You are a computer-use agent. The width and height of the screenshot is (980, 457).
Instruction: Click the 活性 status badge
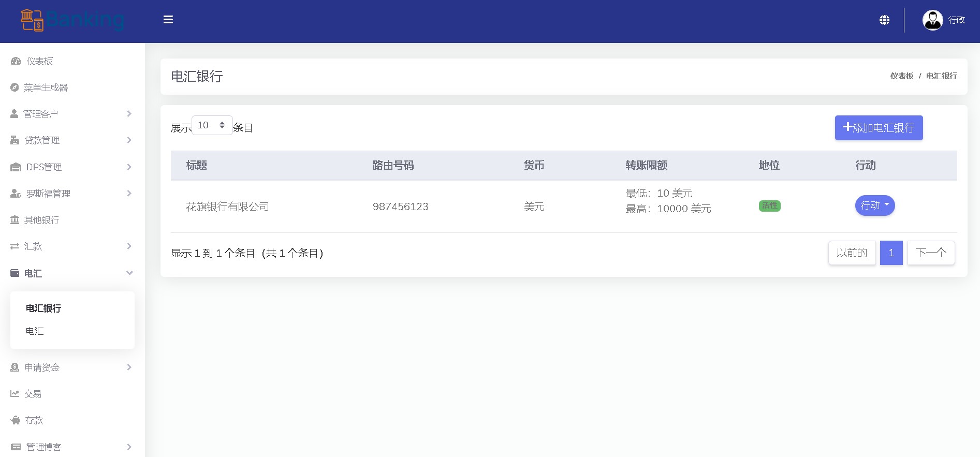[770, 206]
